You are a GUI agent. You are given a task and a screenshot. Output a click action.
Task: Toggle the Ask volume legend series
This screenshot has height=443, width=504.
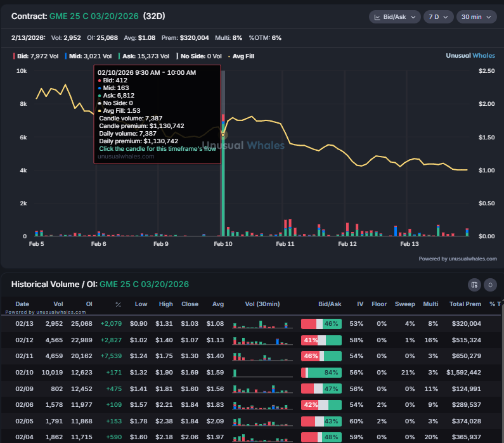pos(144,56)
